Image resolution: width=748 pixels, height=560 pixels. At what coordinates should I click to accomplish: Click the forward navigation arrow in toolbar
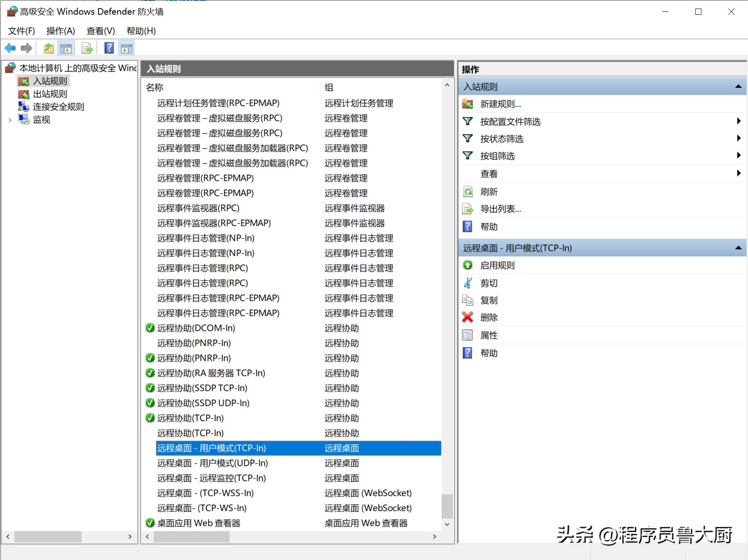[x=26, y=48]
